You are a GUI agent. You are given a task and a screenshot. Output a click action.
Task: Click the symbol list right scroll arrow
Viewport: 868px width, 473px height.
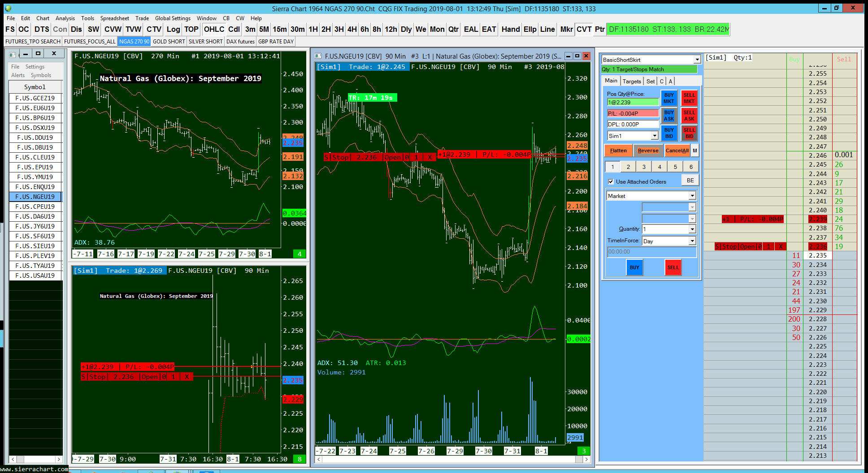[x=58, y=459]
